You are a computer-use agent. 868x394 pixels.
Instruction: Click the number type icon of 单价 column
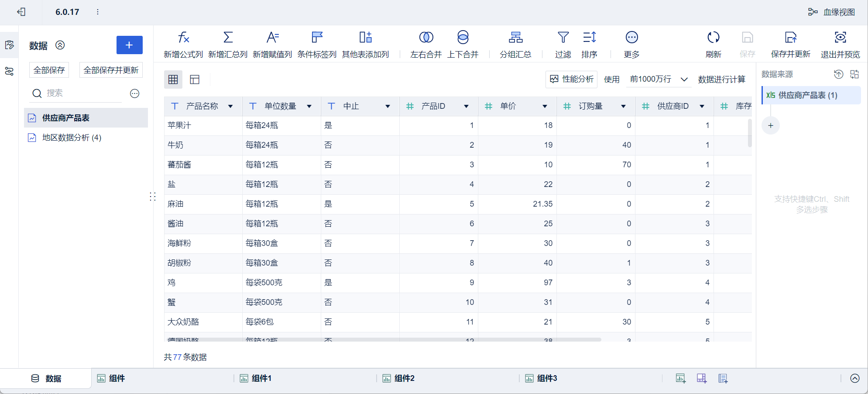[x=488, y=106]
